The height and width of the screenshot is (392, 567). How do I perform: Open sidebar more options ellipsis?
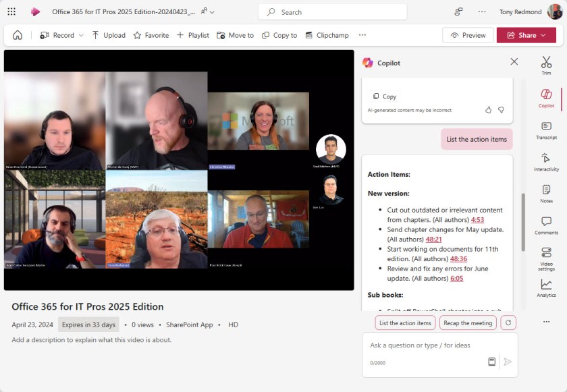click(x=546, y=322)
